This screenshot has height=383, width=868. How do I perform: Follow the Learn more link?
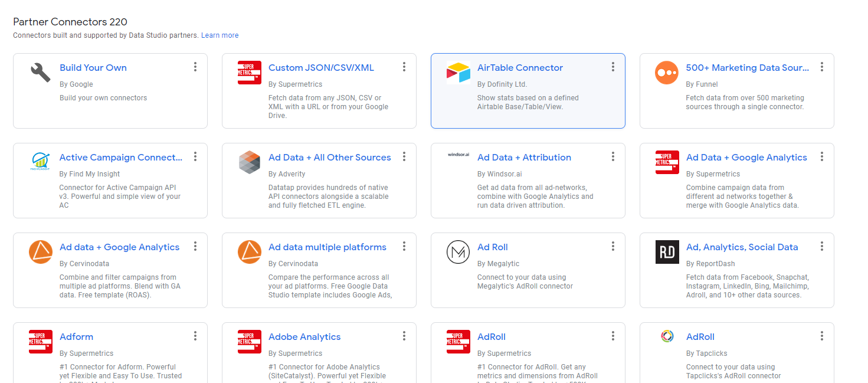(x=220, y=35)
